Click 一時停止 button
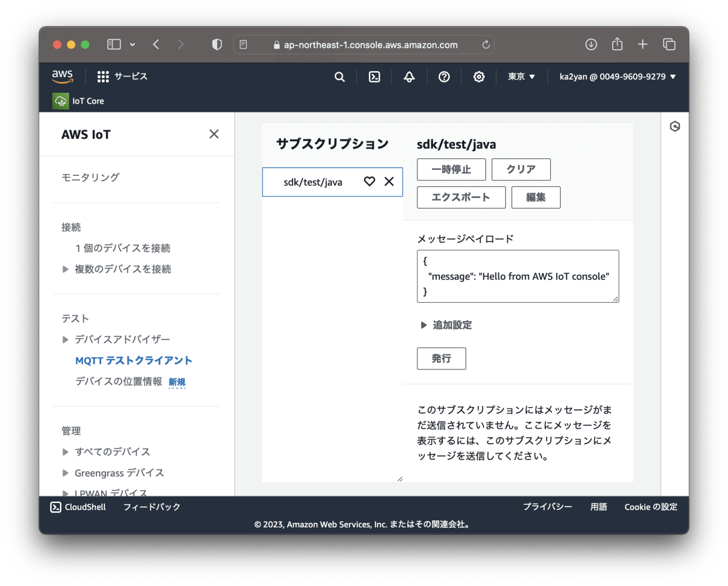 click(451, 169)
